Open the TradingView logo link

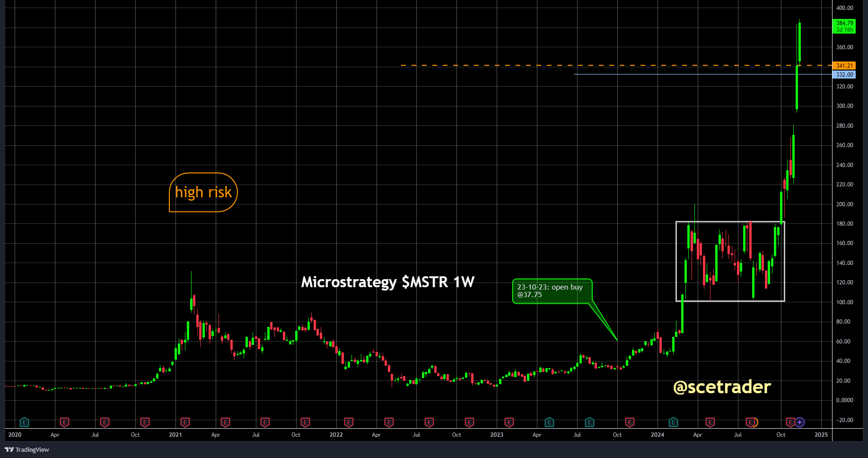point(27,449)
